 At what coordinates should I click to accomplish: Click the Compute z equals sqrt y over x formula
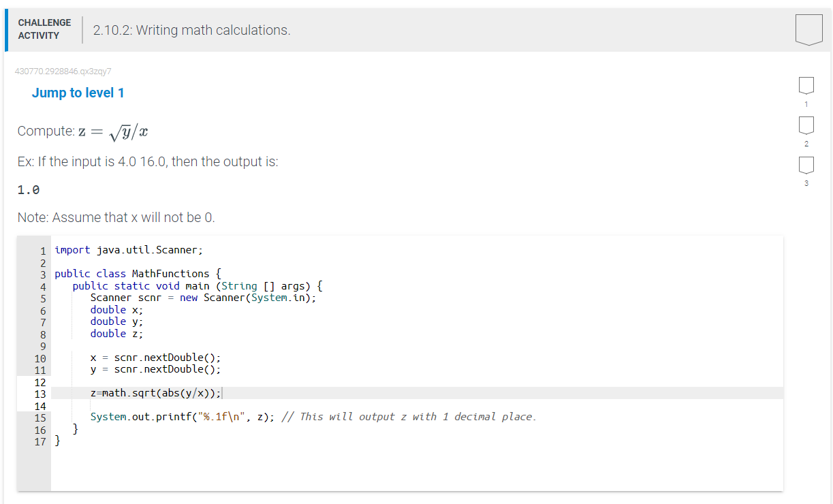pos(81,130)
